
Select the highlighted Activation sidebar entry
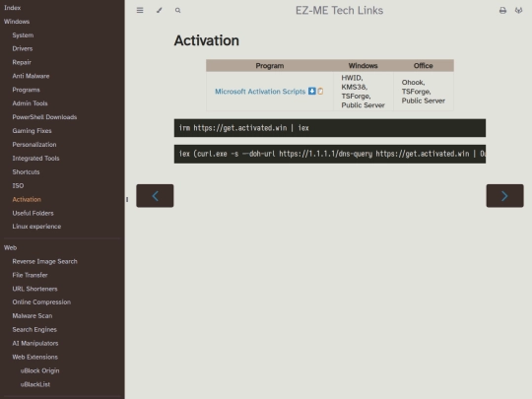(x=27, y=199)
